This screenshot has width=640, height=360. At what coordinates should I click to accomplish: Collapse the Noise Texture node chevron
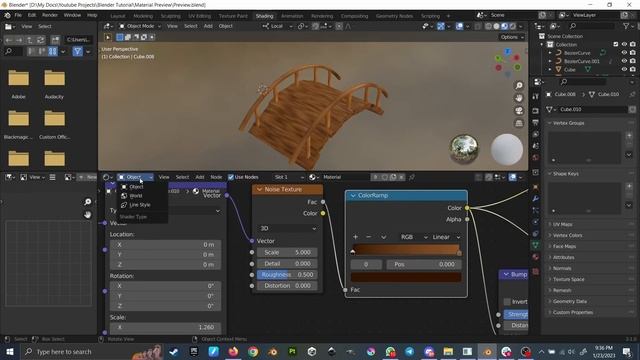click(x=260, y=189)
